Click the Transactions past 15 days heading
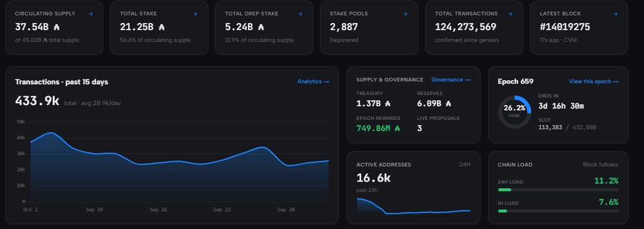The image size is (644, 229). (61, 81)
